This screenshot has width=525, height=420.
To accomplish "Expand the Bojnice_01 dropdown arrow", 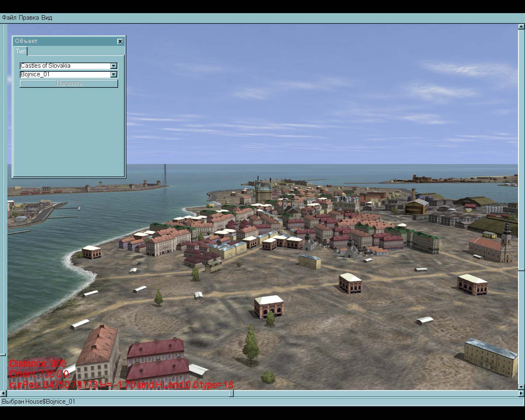I will coord(114,75).
